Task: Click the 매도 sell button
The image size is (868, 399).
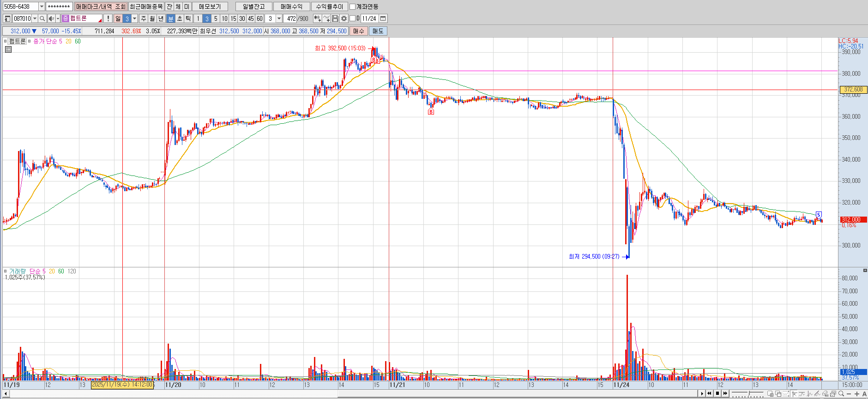Action: [378, 31]
